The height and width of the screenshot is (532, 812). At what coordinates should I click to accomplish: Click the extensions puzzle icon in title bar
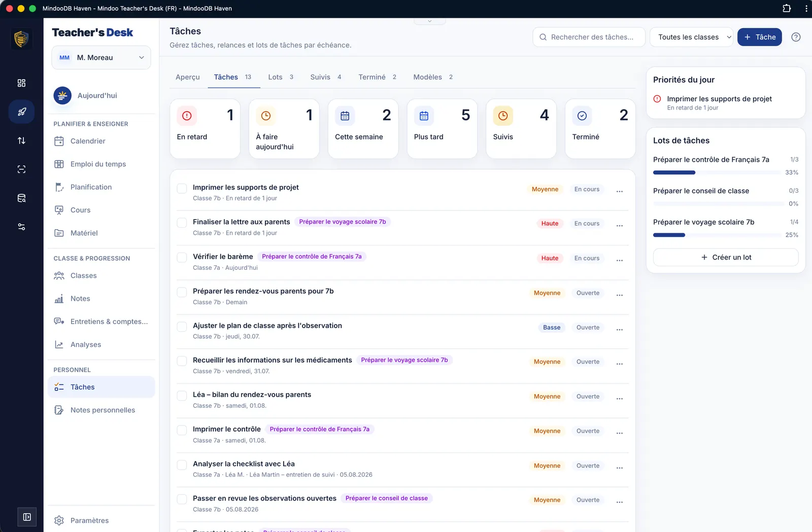coord(787,8)
